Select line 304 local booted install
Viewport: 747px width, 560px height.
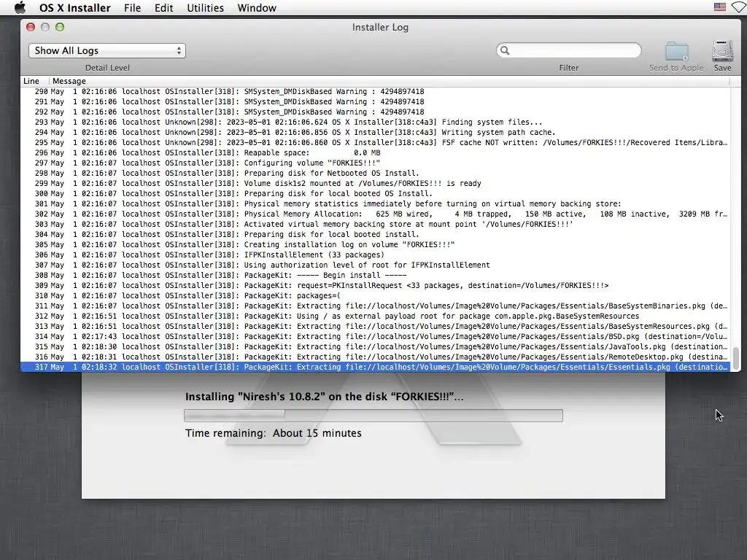click(375, 234)
